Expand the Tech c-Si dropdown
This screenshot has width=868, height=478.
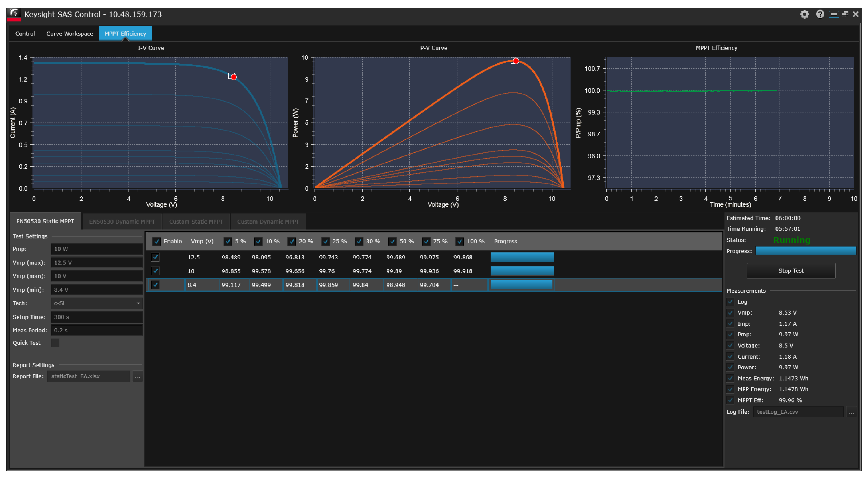(x=138, y=303)
